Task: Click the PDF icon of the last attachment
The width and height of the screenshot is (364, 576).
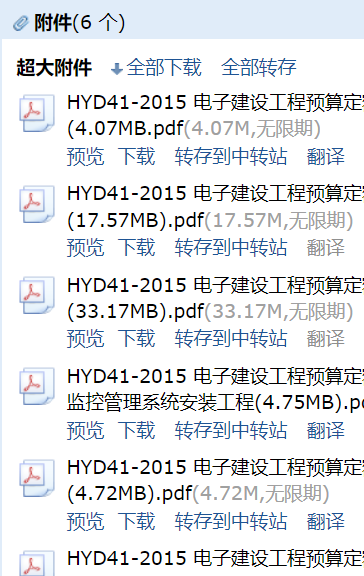Action: 37,563
